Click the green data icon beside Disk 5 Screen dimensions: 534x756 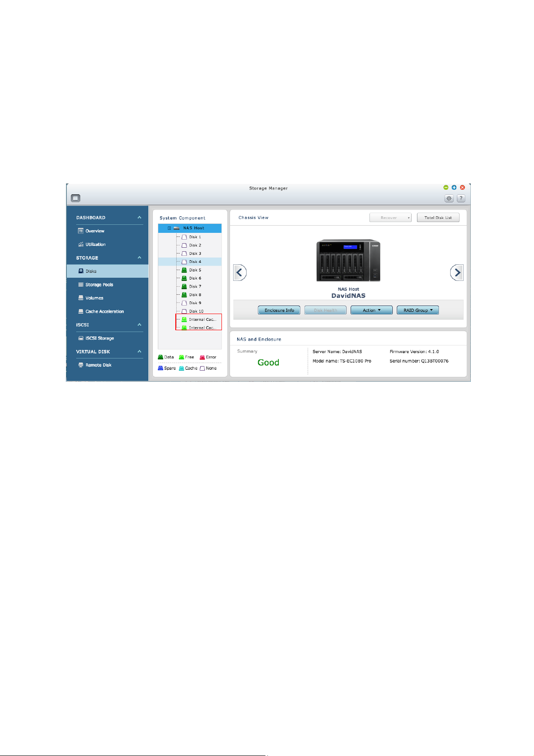coord(184,270)
